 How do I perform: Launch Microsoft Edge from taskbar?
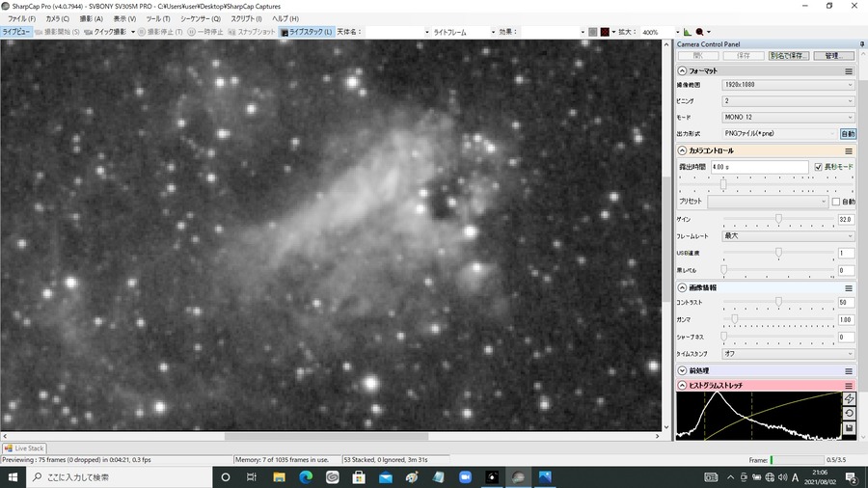306,477
